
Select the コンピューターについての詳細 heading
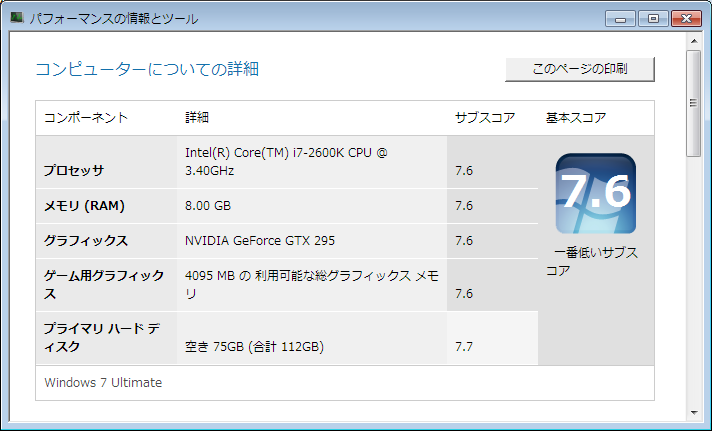pos(147,69)
